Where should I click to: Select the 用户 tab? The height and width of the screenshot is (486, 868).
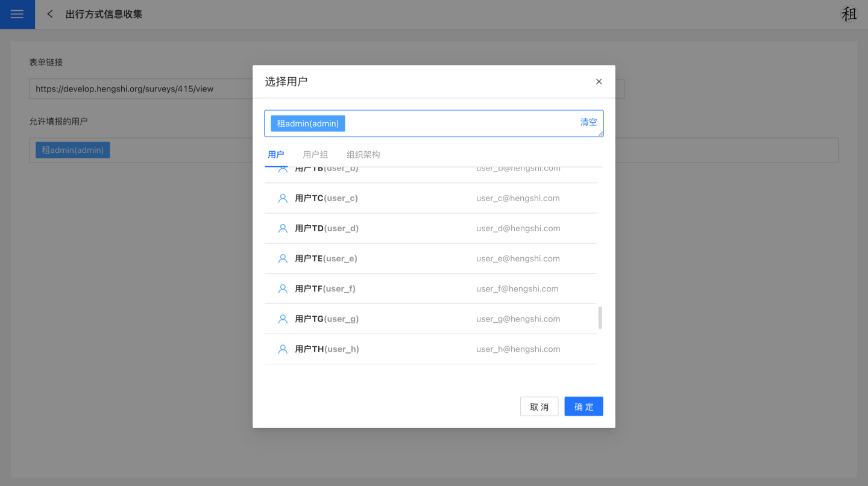[276, 155]
